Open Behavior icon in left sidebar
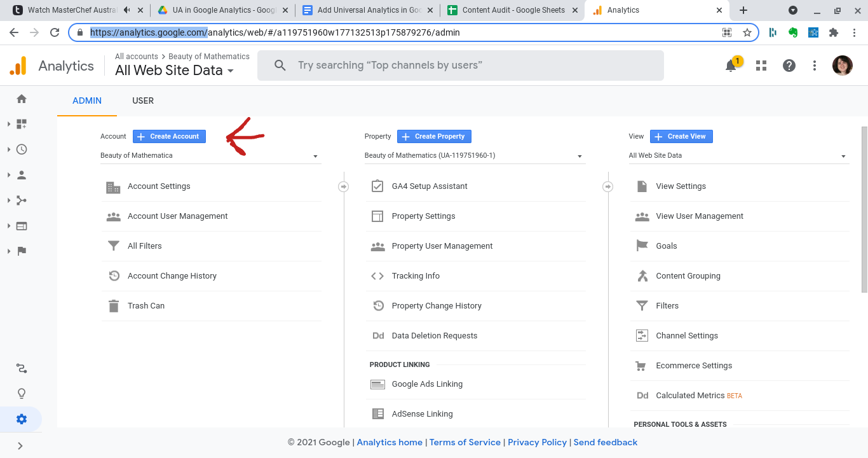This screenshot has height=458, width=868. (x=22, y=226)
